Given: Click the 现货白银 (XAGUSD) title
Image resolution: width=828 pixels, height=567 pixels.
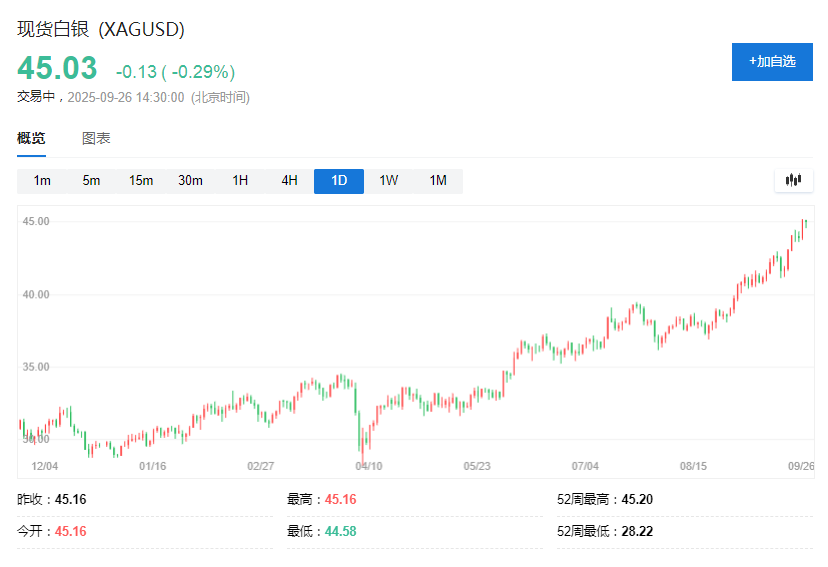Looking at the screenshot, I should [101, 30].
